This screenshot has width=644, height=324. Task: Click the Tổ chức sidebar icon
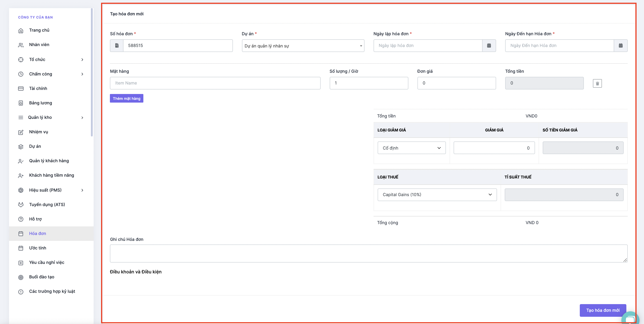(21, 59)
